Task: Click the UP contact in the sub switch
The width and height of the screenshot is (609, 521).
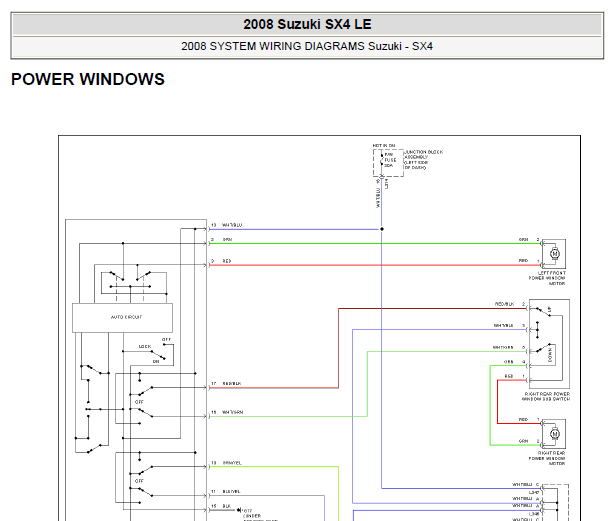Action: 543,311
